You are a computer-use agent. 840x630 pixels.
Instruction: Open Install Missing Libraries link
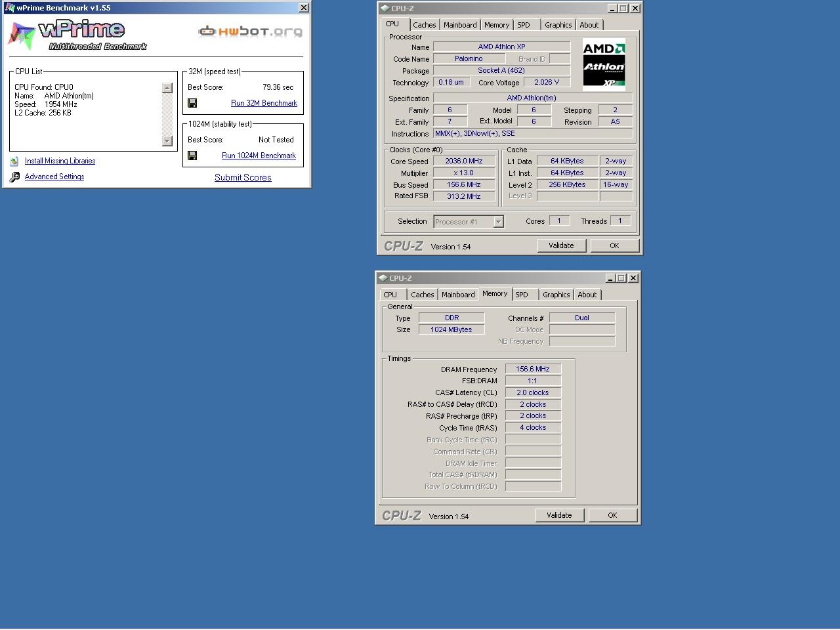coord(60,161)
